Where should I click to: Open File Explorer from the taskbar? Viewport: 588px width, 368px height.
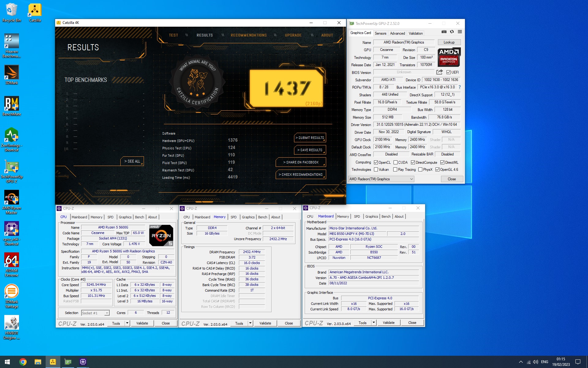(x=38, y=362)
